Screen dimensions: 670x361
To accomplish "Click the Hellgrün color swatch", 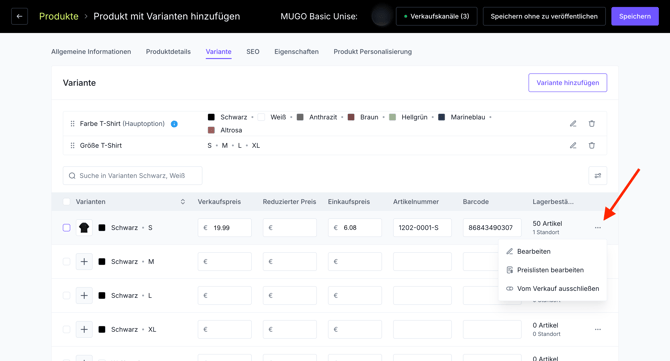I will click(x=392, y=117).
